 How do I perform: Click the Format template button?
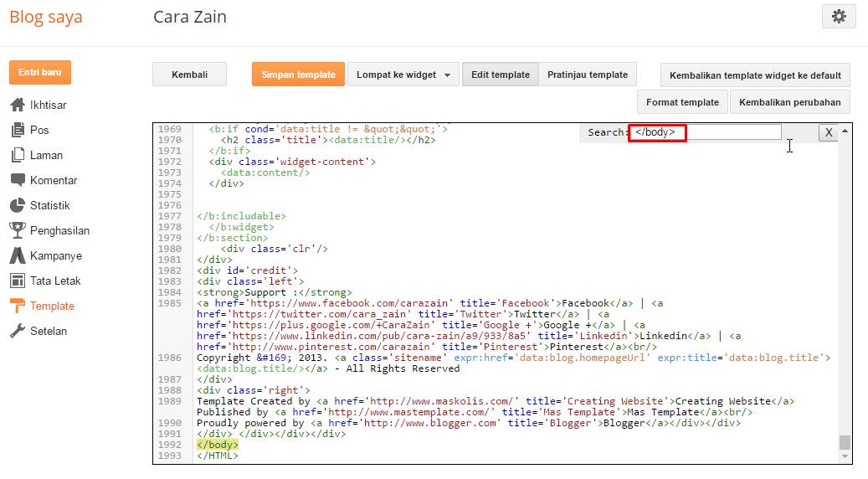(x=682, y=102)
